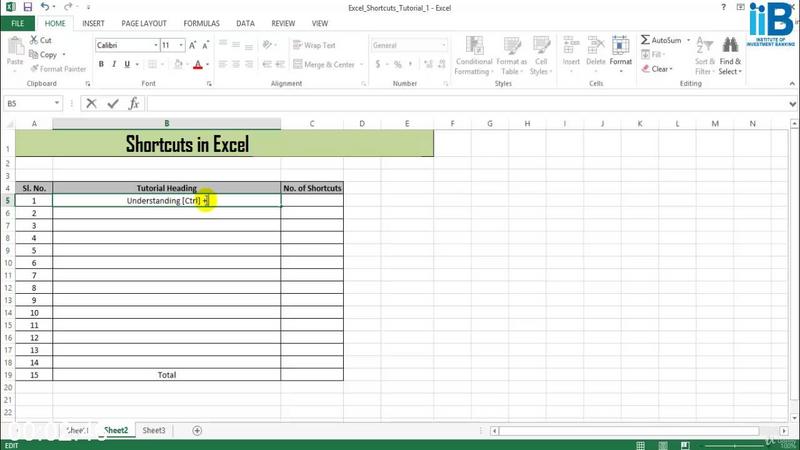Click column header C
The image size is (800, 450).
coord(312,123)
